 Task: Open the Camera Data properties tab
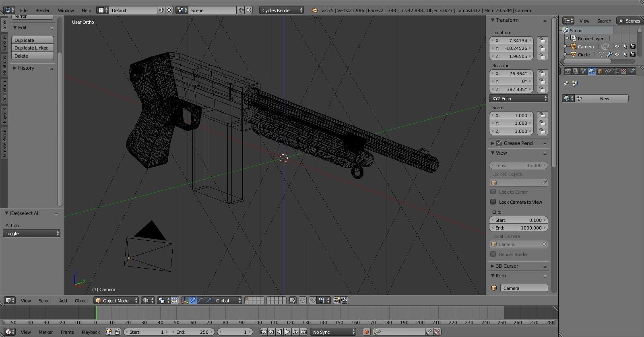(x=616, y=71)
